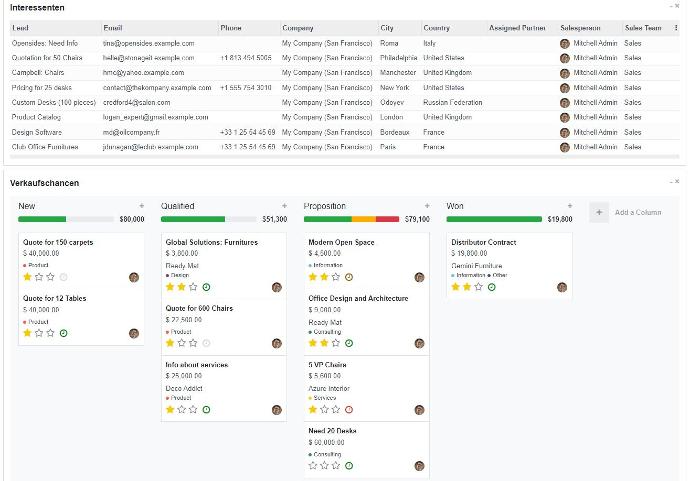
Task: Open activity clock on Global Solutions: Furnitures
Action: 206,287
